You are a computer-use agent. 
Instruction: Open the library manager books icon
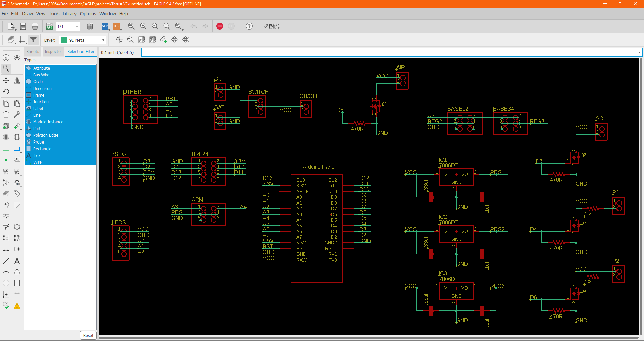pyautogui.click(x=90, y=26)
